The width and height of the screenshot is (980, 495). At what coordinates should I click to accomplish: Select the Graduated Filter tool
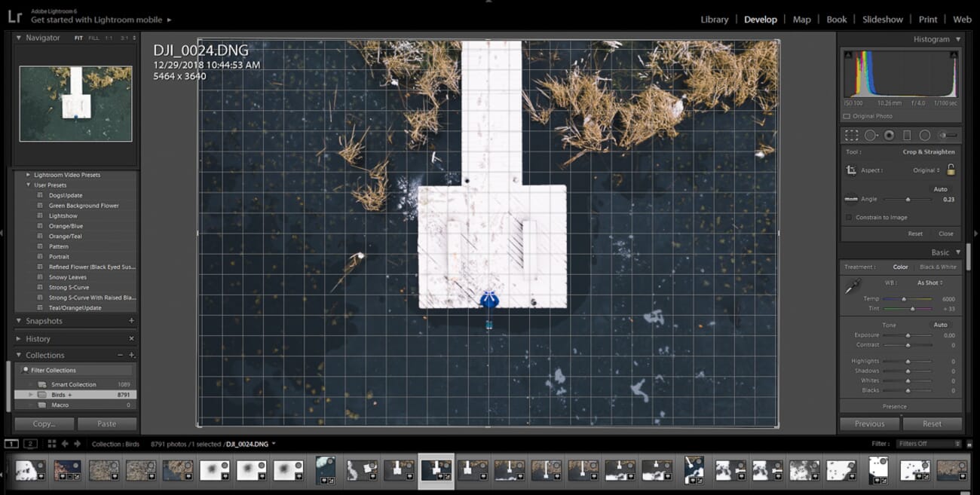(907, 135)
